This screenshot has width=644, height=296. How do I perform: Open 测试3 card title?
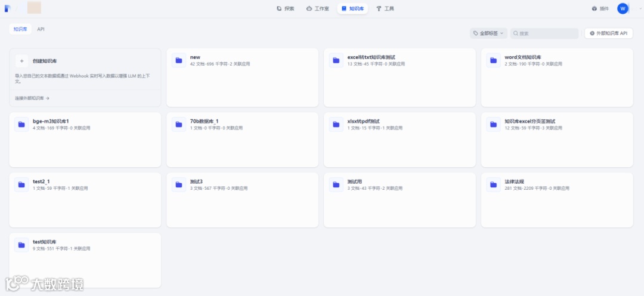click(x=196, y=181)
